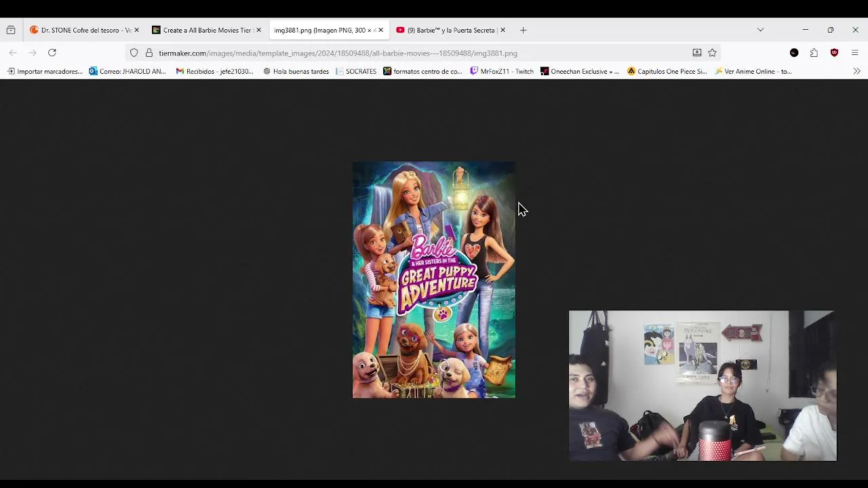This screenshot has width=868, height=488.
Task: Open the tracking protection shield icon
Action: point(134,53)
